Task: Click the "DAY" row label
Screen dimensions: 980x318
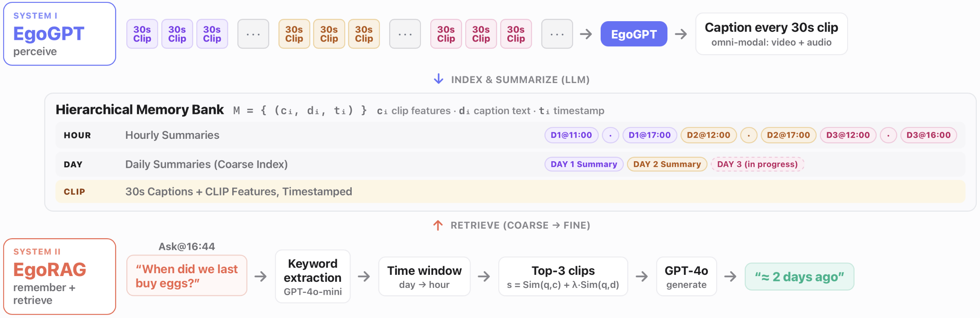Action: point(73,164)
